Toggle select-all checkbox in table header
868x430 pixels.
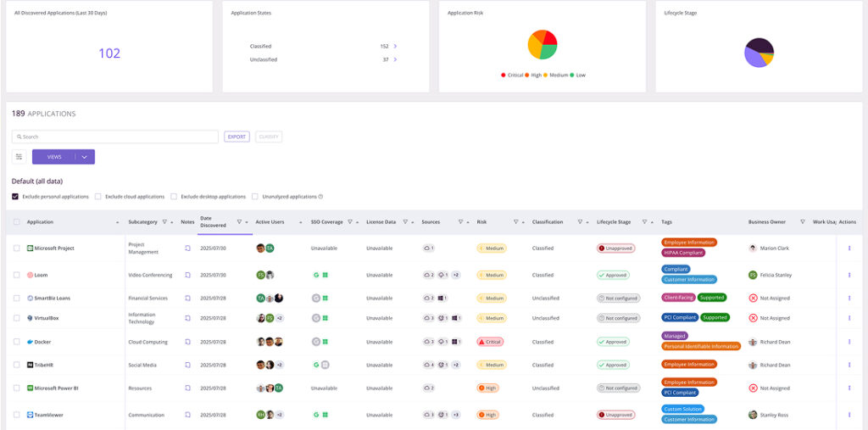17,221
